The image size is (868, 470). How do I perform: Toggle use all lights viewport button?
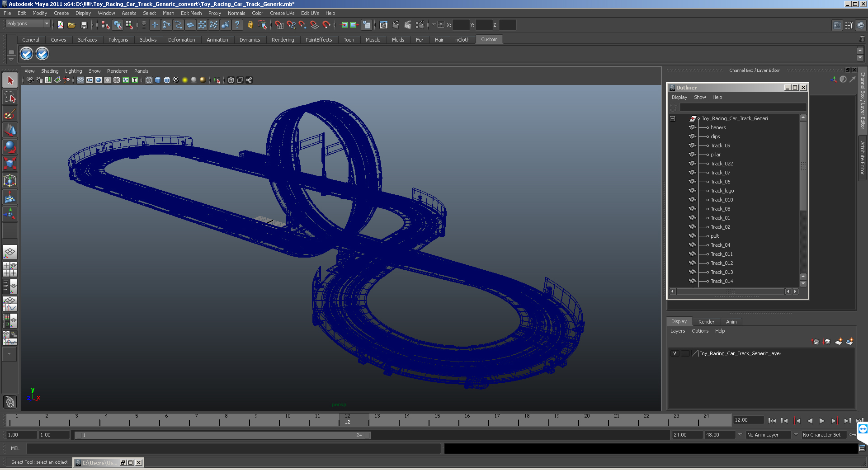[185, 80]
